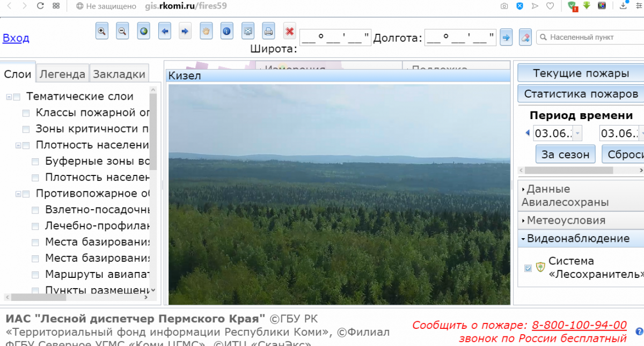Click the printer icon to print map
Image resolution: width=644 pixels, height=346 pixels.
coord(269,31)
